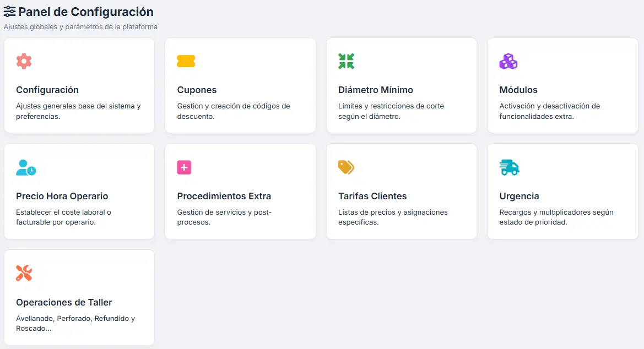This screenshot has height=349, width=644.
Task: Open the Diámetro Mínimo card
Action: click(x=401, y=85)
